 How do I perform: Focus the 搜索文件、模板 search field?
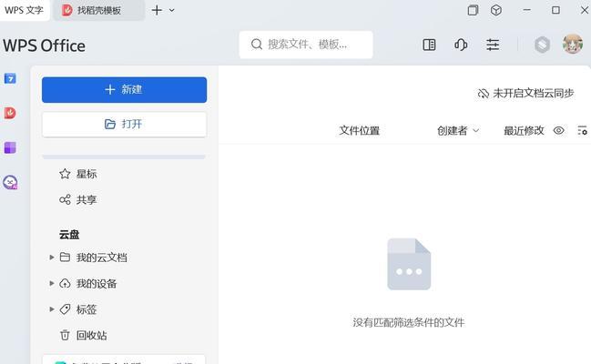(x=306, y=45)
